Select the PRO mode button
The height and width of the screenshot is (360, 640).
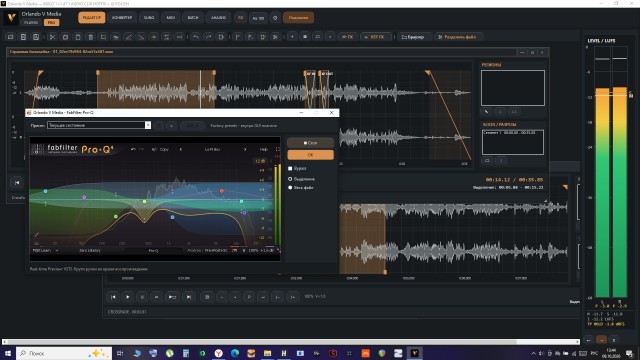tap(51, 23)
